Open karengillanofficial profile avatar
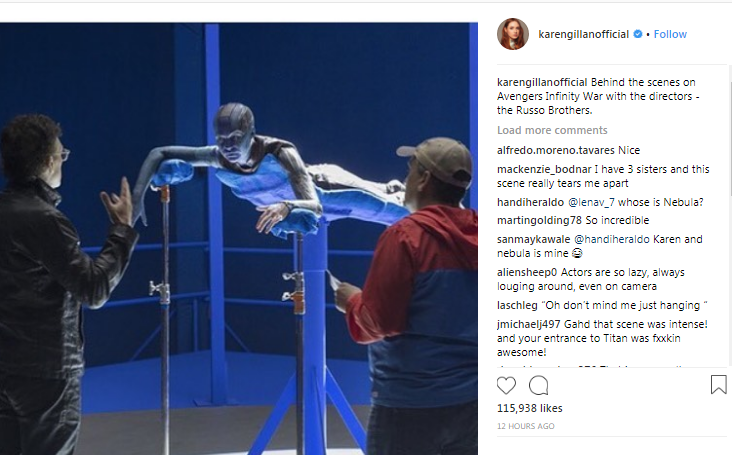732x455 pixels. coord(513,34)
